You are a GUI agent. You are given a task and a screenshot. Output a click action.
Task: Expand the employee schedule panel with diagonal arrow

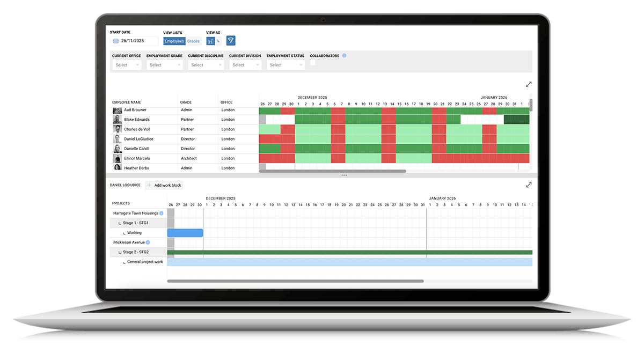pos(529,84)
